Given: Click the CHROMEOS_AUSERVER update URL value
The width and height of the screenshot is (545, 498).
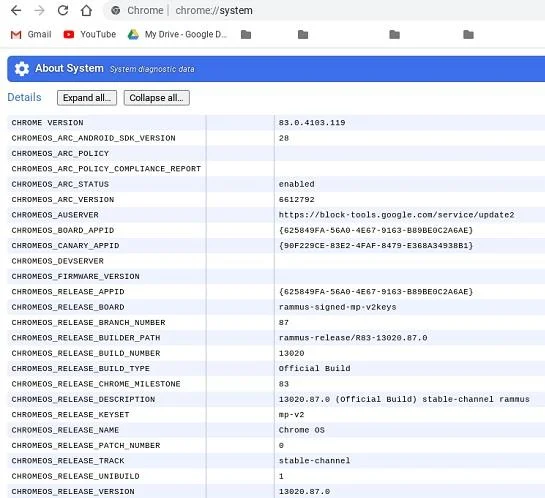Looking at the screenshot, I should point(396,215).
